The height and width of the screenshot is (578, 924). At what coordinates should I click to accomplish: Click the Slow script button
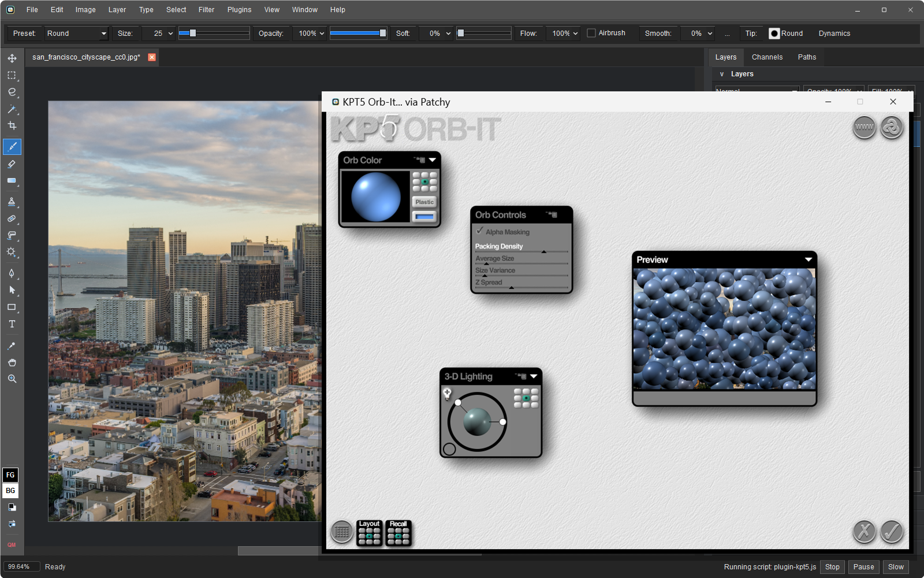tap(896, 567)
